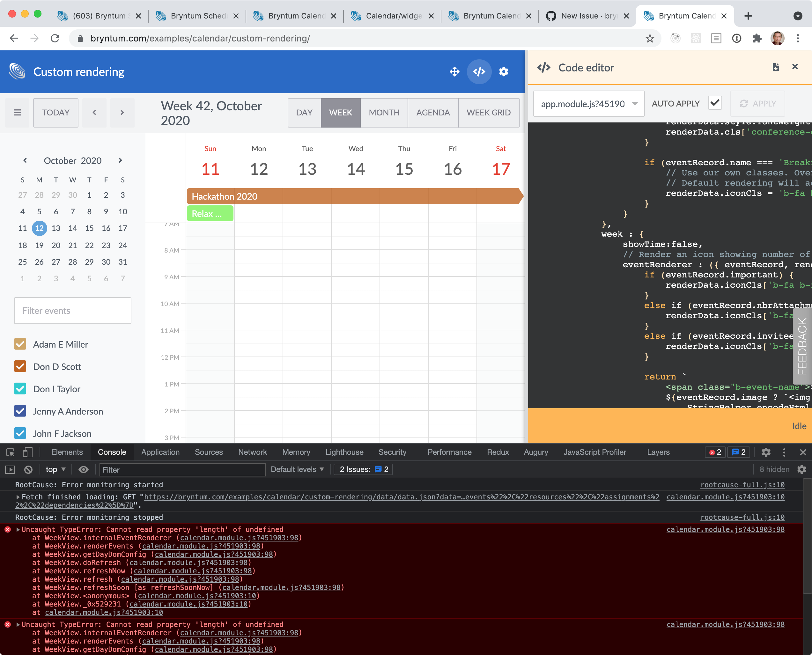Viewport: 812px width, 655px height.
Task: Click the TODAY button
Action: coord(56,113)
